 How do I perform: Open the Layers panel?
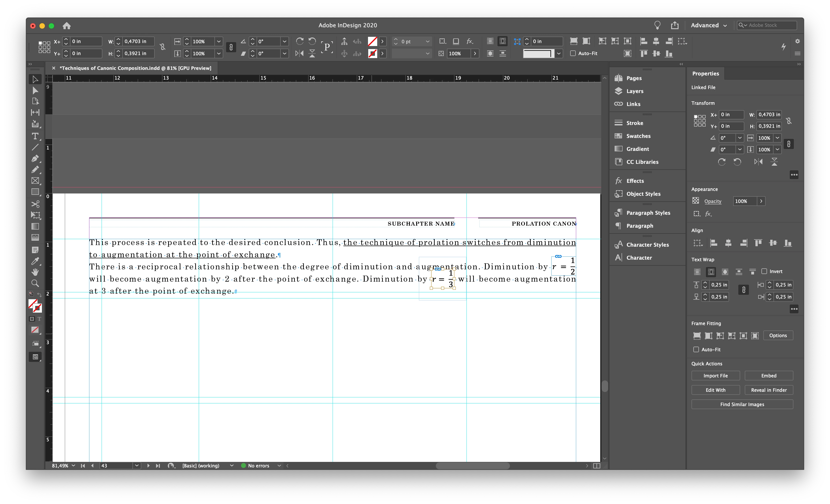point(635,91)
